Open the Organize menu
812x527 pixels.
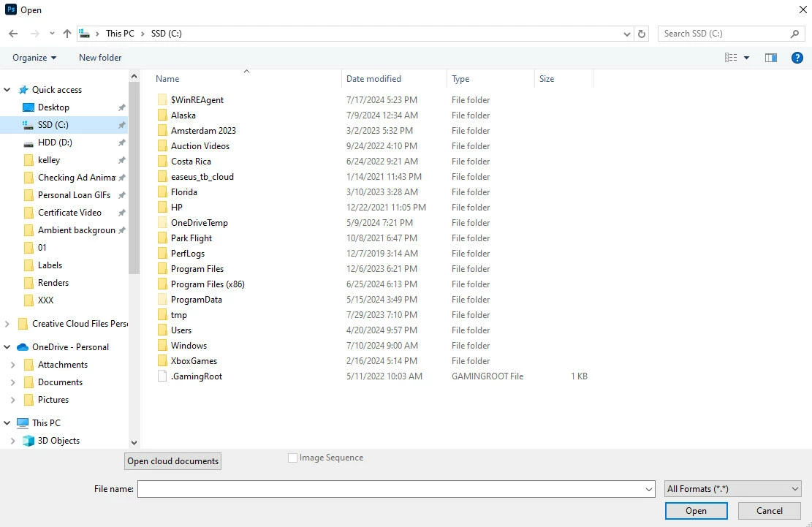pyautogui.click(x=34, y=58)
